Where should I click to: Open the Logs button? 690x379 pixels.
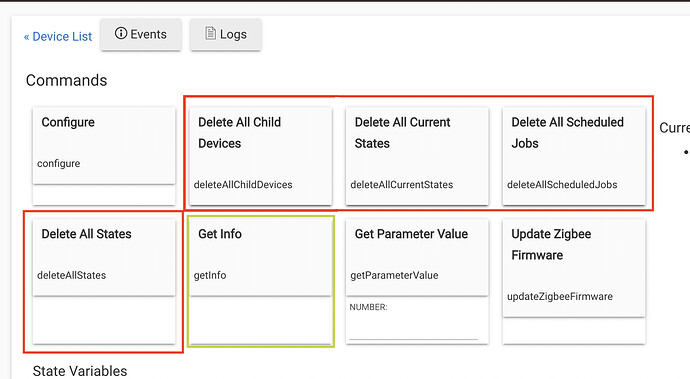click(x=226, y=34)
